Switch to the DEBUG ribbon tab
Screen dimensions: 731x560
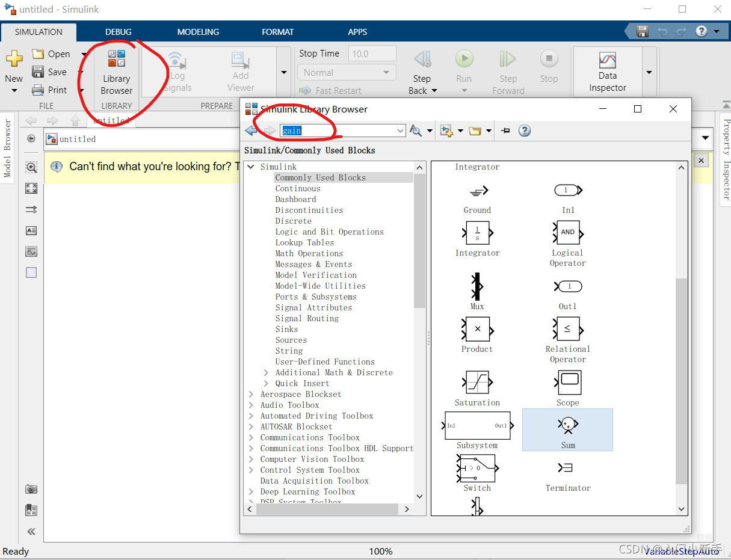click(118, 32)
